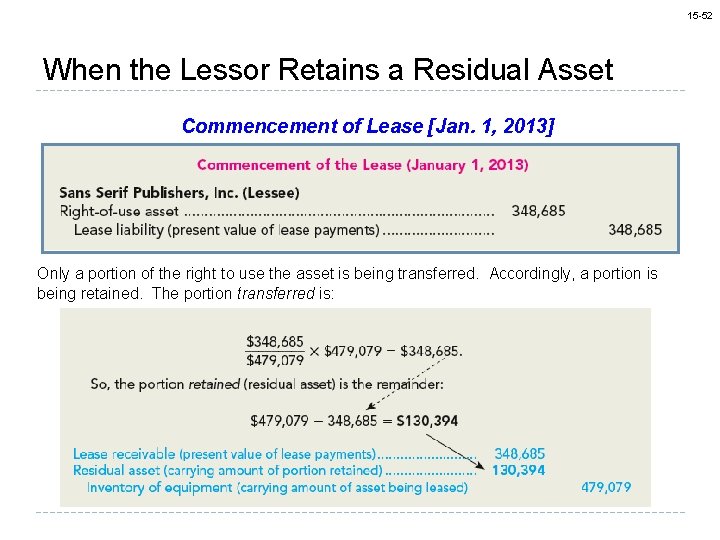Viewport: 720px width, 540px height.
Task: Click the "So, the portion retained" sentence
Action: click(266, 383)
